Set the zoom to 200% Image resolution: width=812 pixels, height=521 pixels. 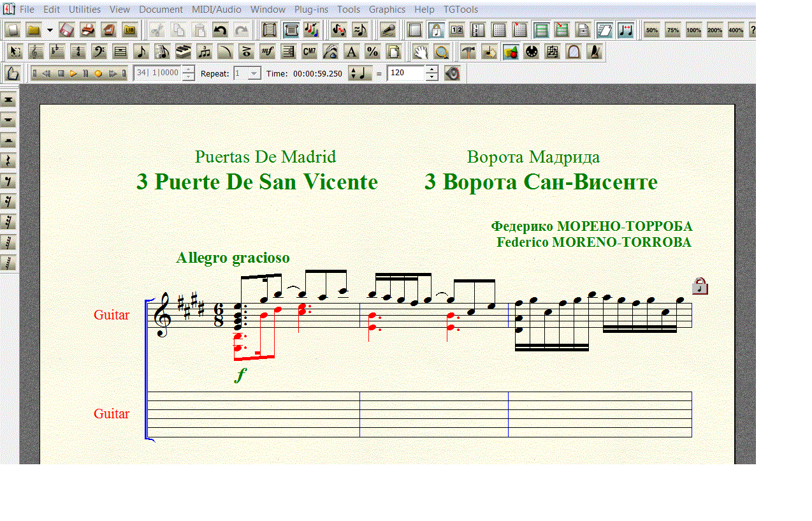coord(715,30)
